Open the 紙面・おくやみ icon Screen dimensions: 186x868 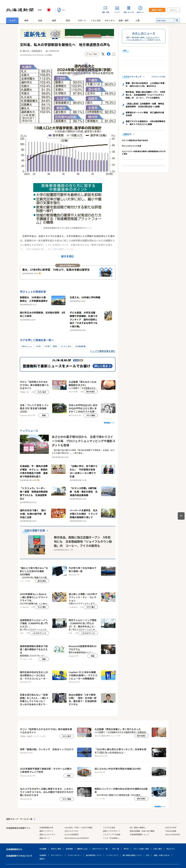tap(128, 8)
